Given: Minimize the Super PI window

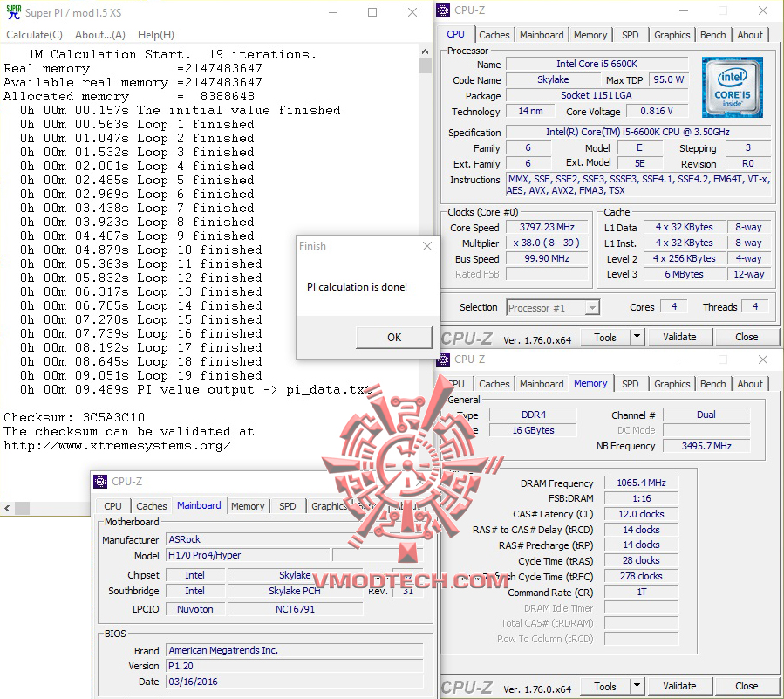Looking at the screenshot, I should click(x=333, y=12).
